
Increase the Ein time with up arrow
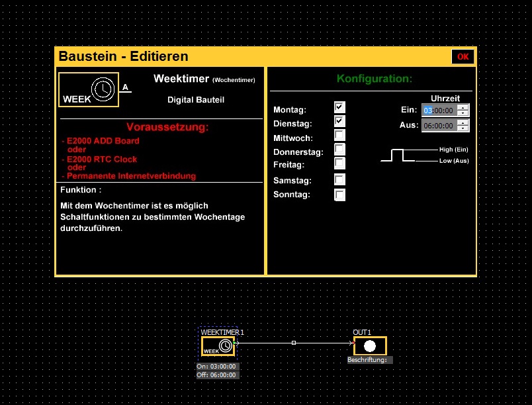pos(463,107)
